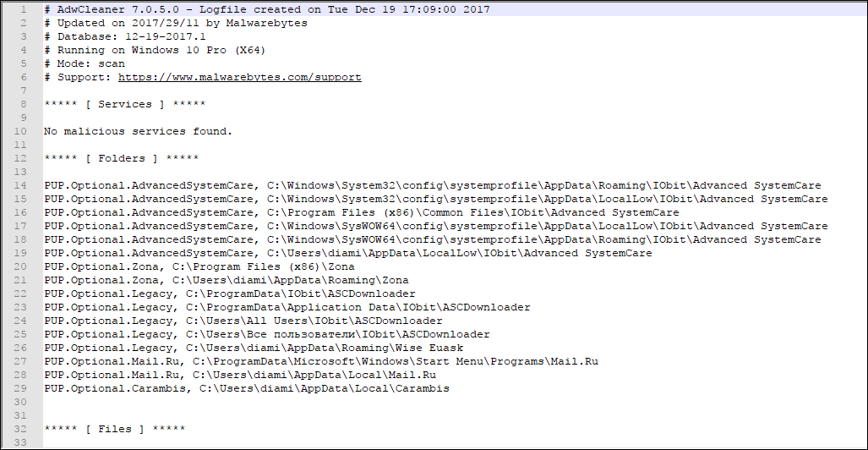Image resolution: width=868 pixels, height=450 pixels.
Task: Click line number 29 in the gutter
Action: (20, 388)
